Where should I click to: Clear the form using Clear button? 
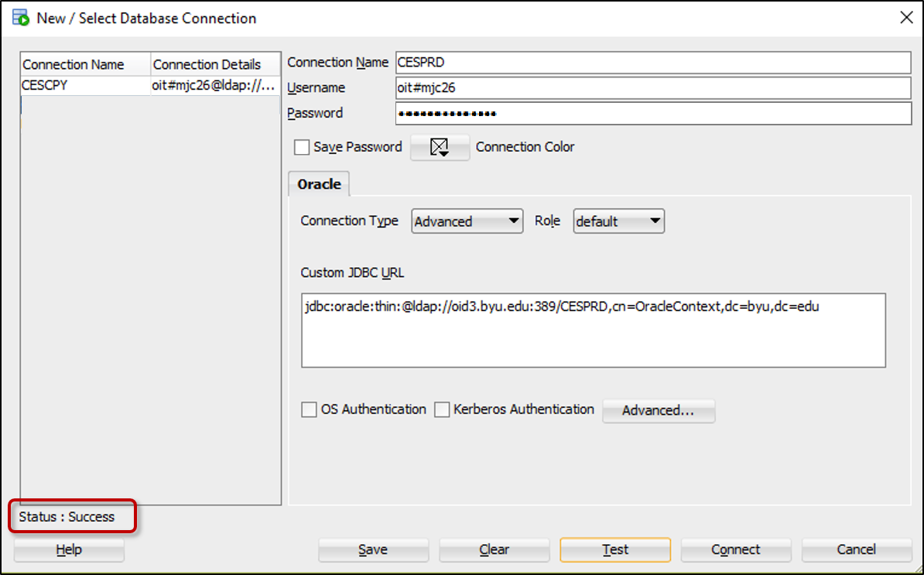coord(494,549)
